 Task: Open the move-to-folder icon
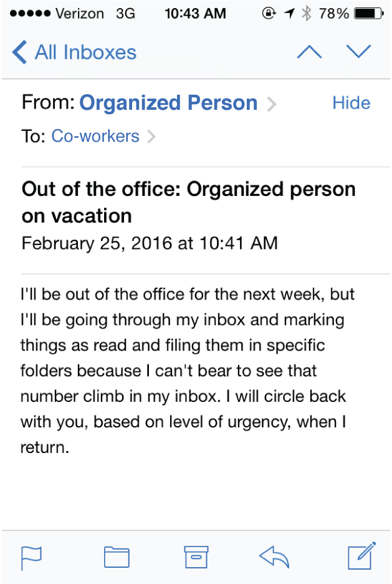(x=117, y=557)
